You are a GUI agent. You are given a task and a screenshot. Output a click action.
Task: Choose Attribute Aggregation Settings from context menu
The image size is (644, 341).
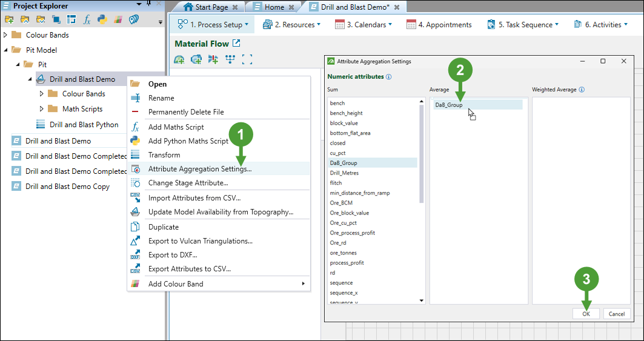(x=199, y=169)
